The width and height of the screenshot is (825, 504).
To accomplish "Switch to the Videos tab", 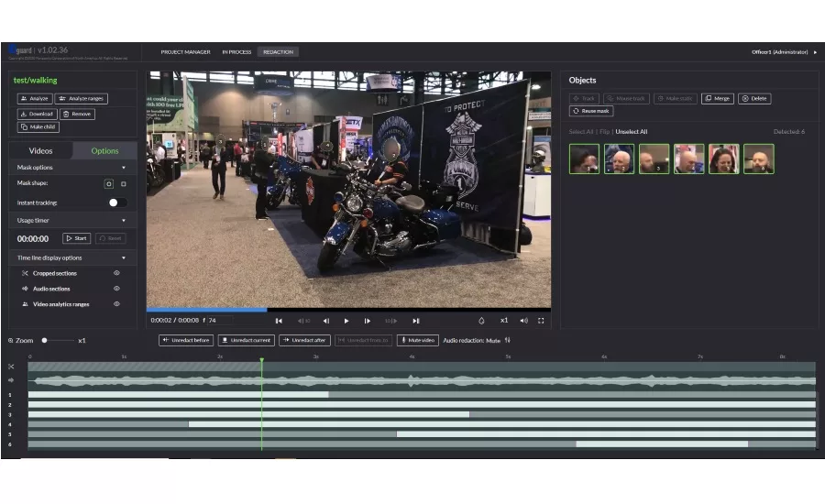I will [x=40, y=151].
